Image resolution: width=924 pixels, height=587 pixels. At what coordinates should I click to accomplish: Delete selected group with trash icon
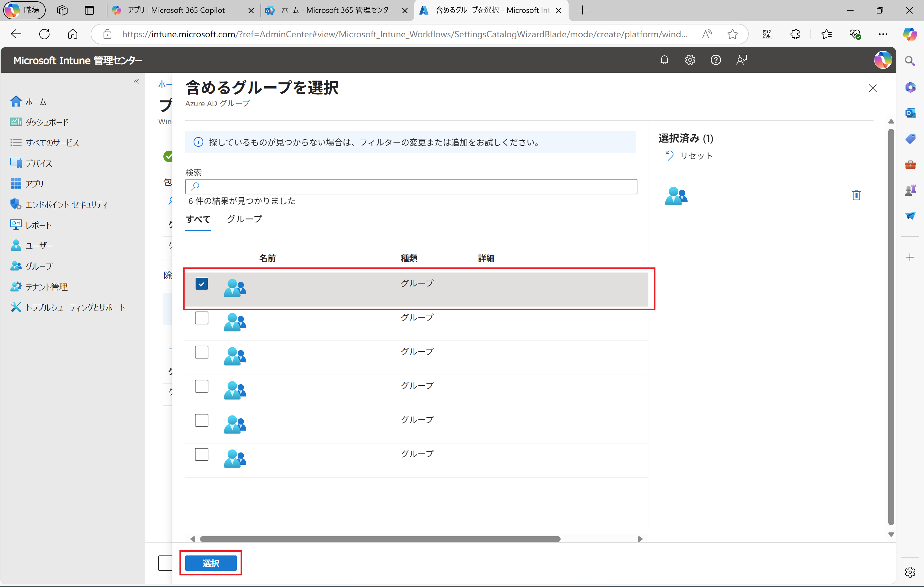[x=856, y=195]
